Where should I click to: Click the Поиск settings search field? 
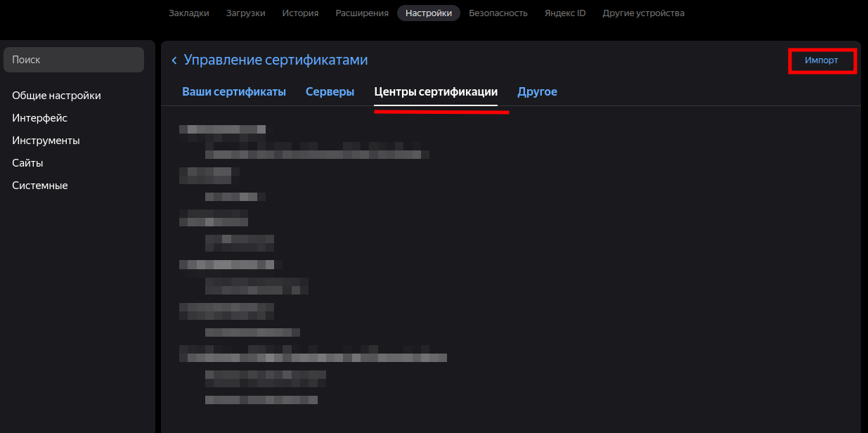pos(74,60)
